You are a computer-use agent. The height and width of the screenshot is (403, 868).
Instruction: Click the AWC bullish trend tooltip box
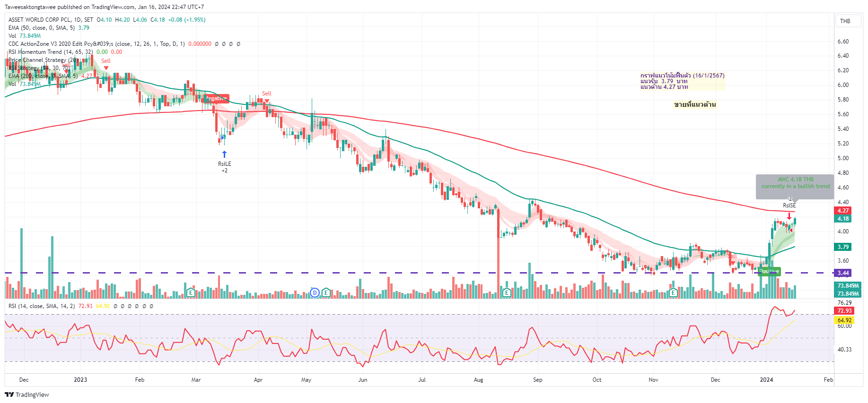[x=795, y=187]
